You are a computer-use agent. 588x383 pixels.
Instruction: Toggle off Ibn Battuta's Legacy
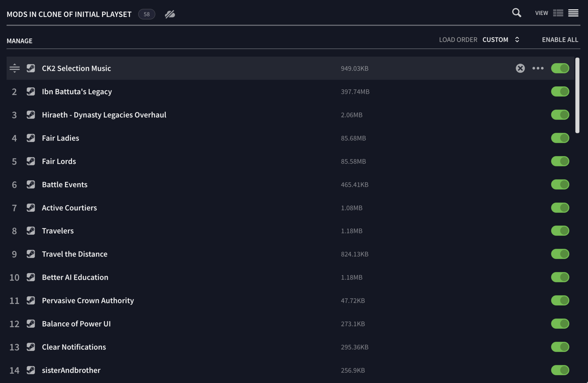point(560,91)
